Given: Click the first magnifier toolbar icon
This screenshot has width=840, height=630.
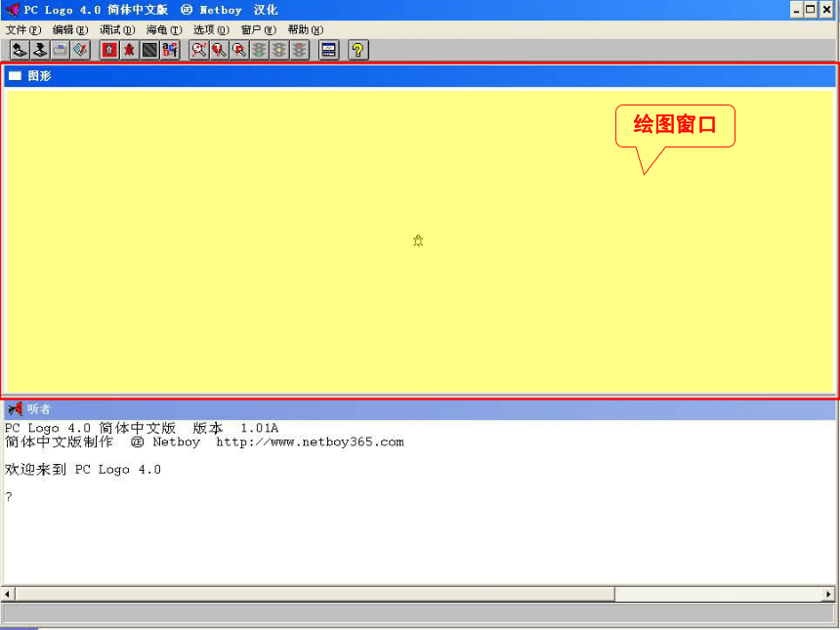Looking at the screenshot, I should pos(198,50).
